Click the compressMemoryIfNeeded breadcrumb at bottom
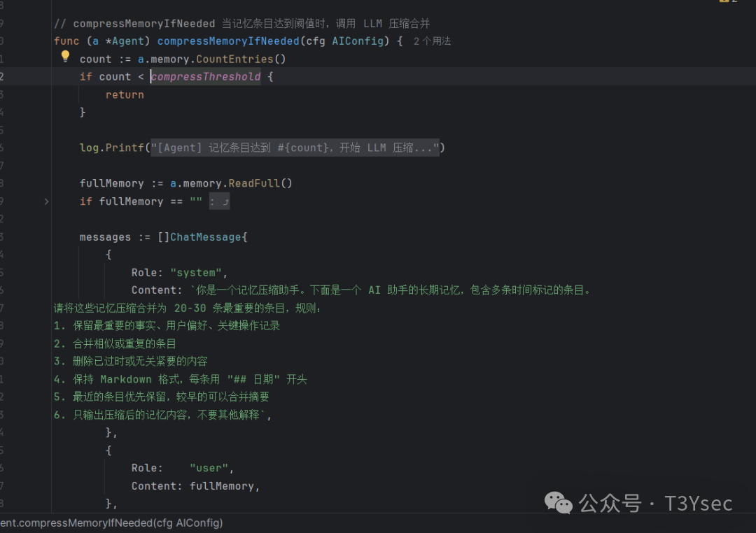This screenshot has width=756, height=533. 111,523
